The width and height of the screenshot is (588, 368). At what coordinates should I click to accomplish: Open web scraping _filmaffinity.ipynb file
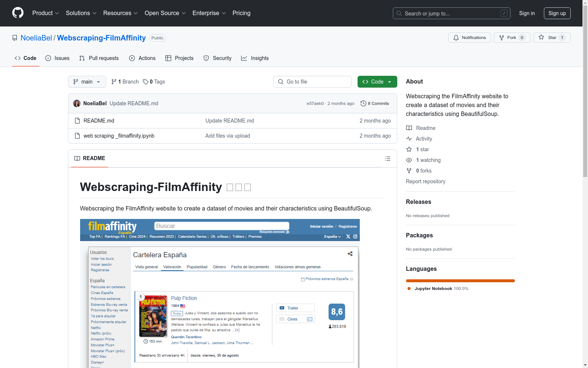pos(119,136)
